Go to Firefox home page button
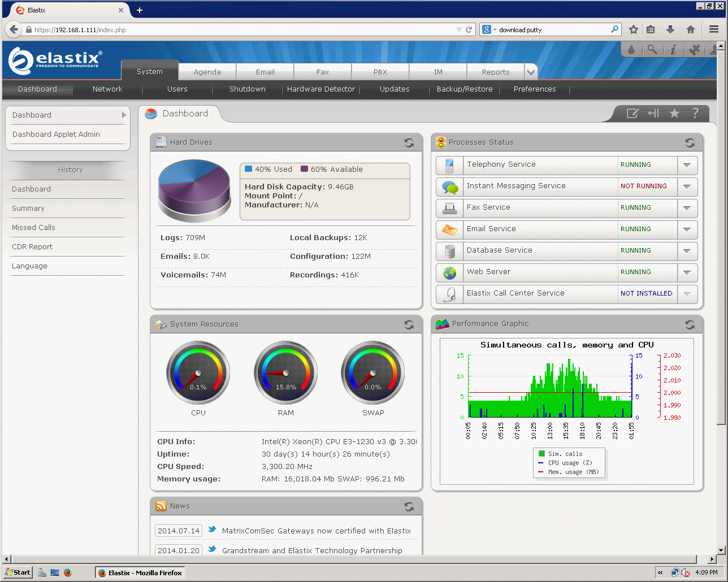Image resolution: width=728 pixels, height=582 pixels. pyautogui.click(x=690, y=29)
